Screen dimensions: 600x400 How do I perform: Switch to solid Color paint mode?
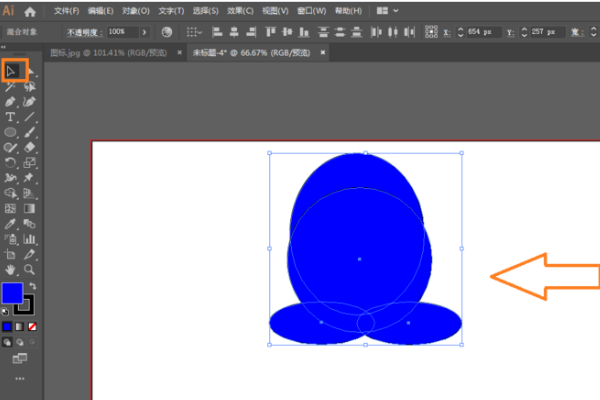point(7,326)
